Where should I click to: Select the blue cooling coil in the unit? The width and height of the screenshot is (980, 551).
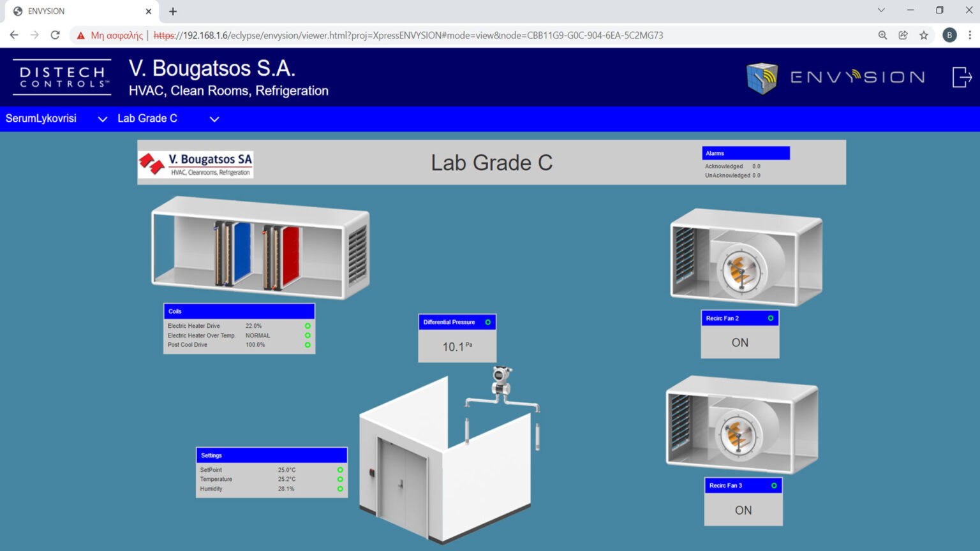pos(242,253)
